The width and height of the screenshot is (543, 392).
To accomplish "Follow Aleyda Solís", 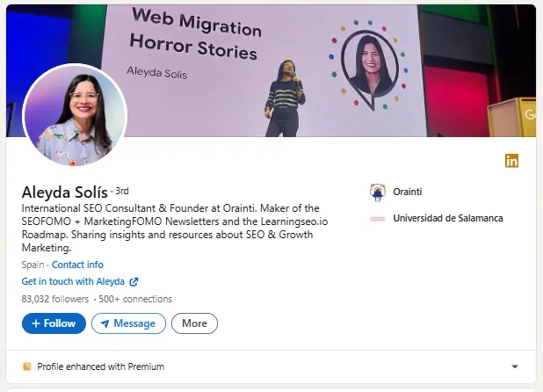I will 54,323.
